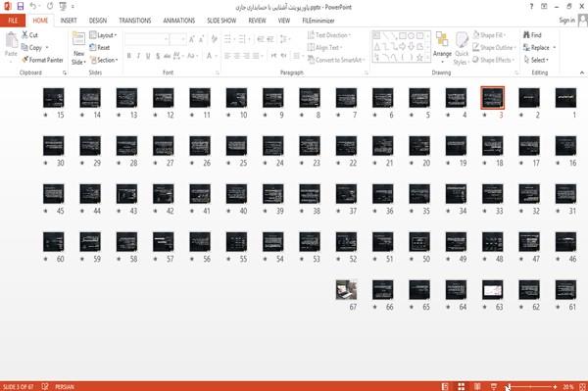Click Sign in link
Screen dimensions: 588x391
pos(566,21)
